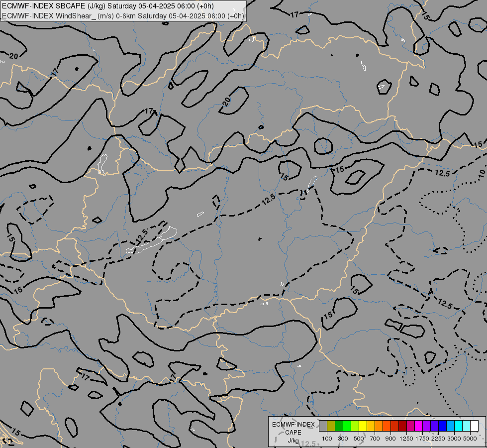Select the dark red swatch in legend
The image size is (487, 448).
(403, 426)
